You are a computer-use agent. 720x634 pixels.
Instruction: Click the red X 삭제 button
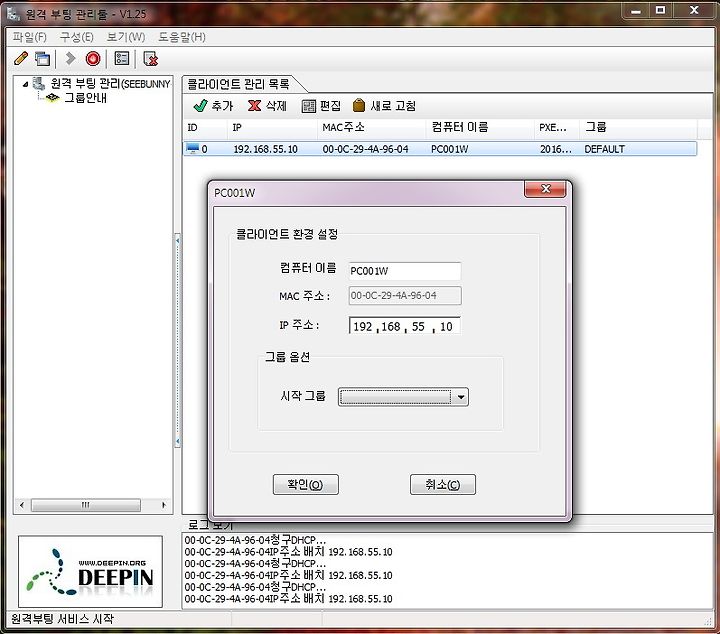267,106
